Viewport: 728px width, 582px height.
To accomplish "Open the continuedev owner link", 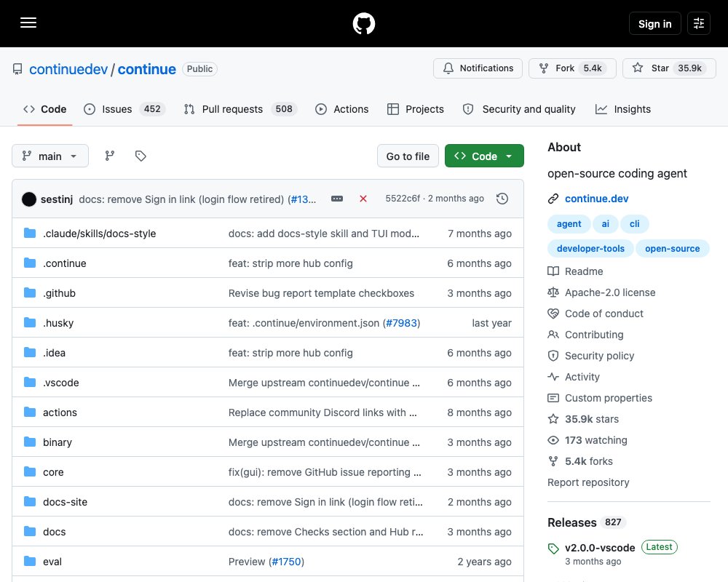I will point(68,69).
